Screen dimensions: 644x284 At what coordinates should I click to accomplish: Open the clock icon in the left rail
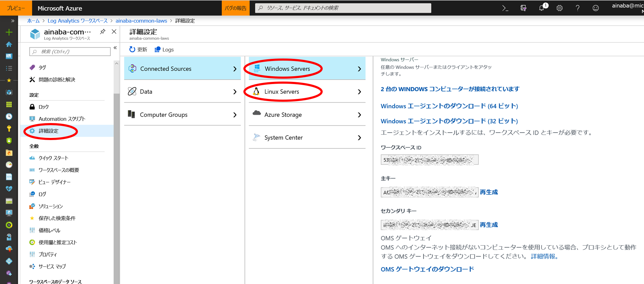9,117
